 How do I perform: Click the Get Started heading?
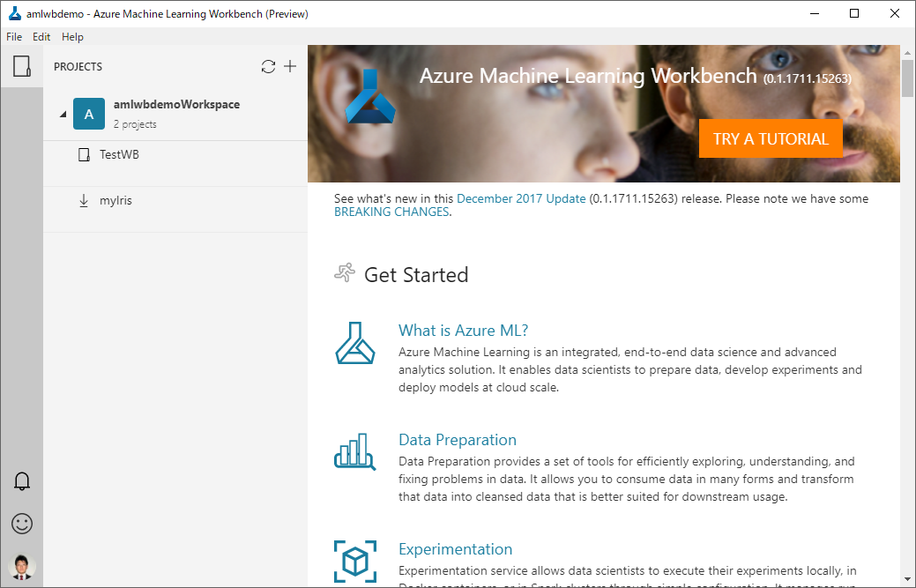(x=416, y=274)
